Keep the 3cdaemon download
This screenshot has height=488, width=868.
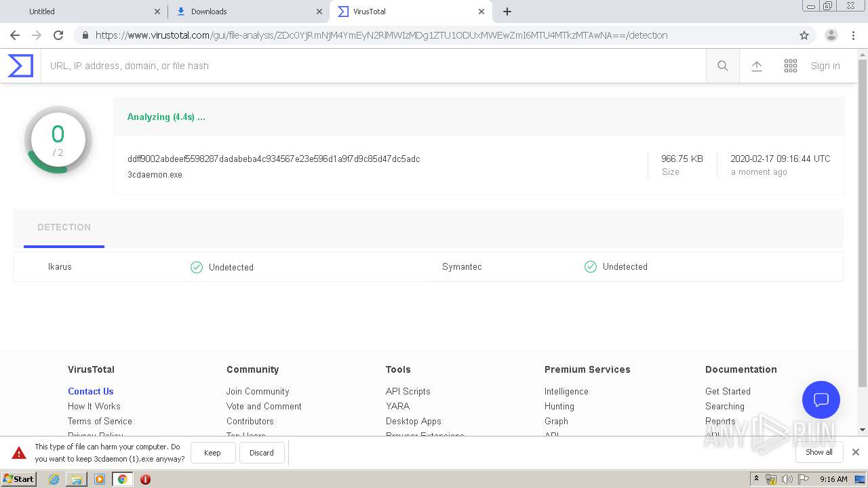click(213, 453)
